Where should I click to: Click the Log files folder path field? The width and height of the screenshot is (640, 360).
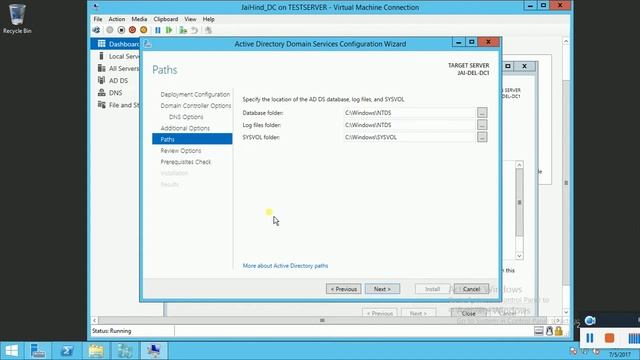[409, 125]
